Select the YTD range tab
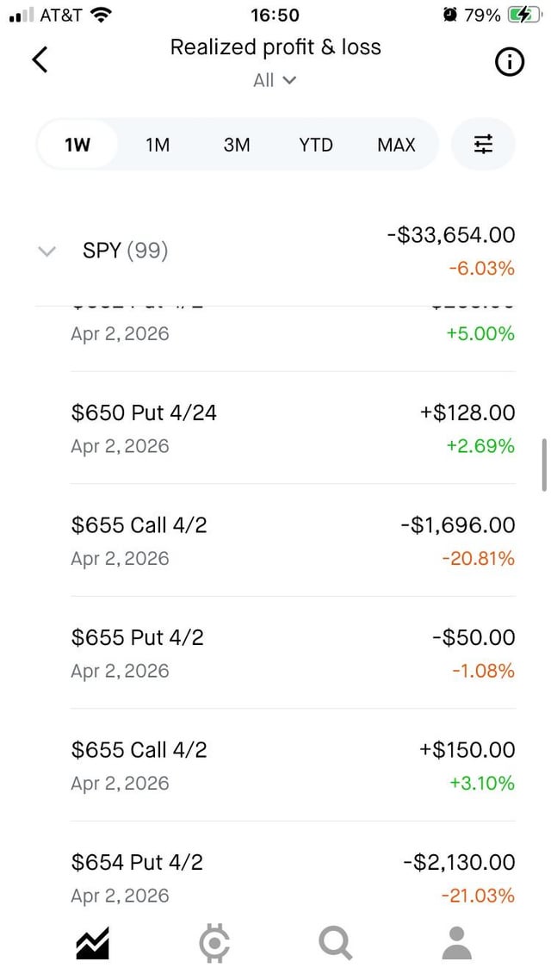 click(x=316, y=145)
